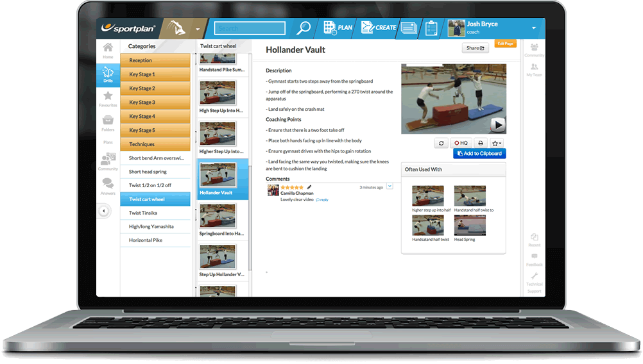The width and height of the screenshot is (643, 364).
Task: Select the Key Stage 5 category
Action: pyautogui.click(x=155, y=130)
